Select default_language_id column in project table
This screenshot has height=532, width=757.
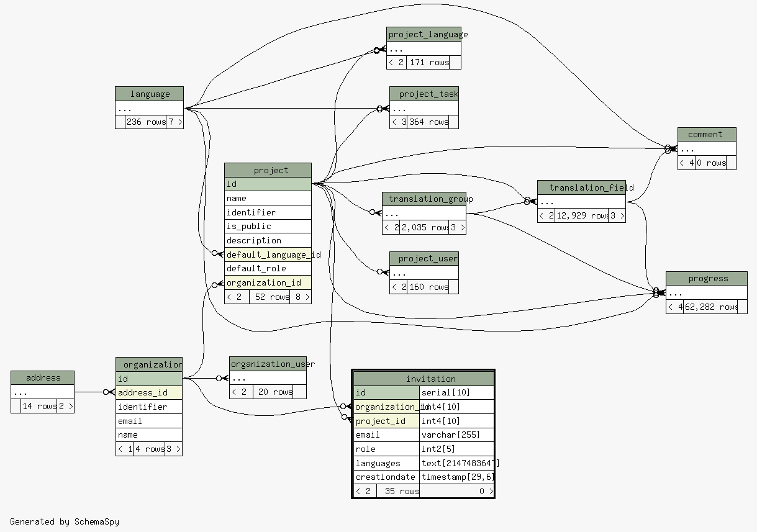click(x=268, y=255)
